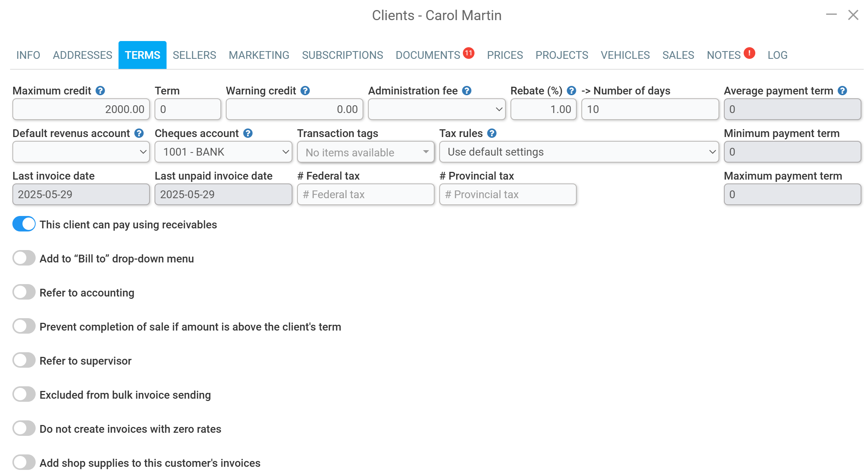Open the Vehicles tab
868x473 pixels.
625,55
